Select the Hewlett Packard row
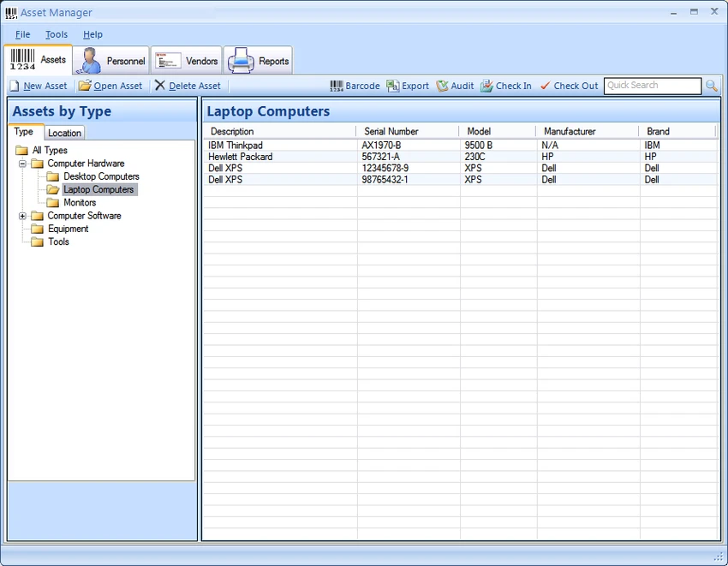The width and height of the screenshot is (728, 566). pyautogui.click(x=461, y=157)
